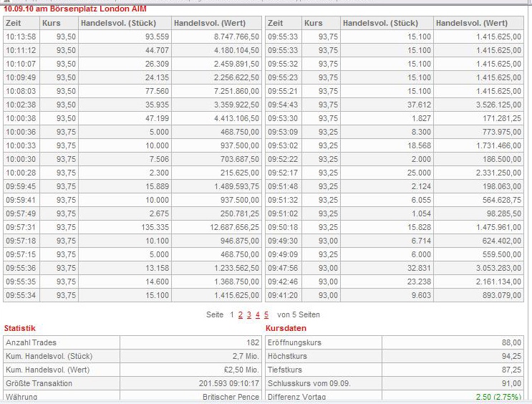Click the 893.079,00 value cell
Image resolution: width=532 pixels, height=404 pixels.
click(478, 295)
